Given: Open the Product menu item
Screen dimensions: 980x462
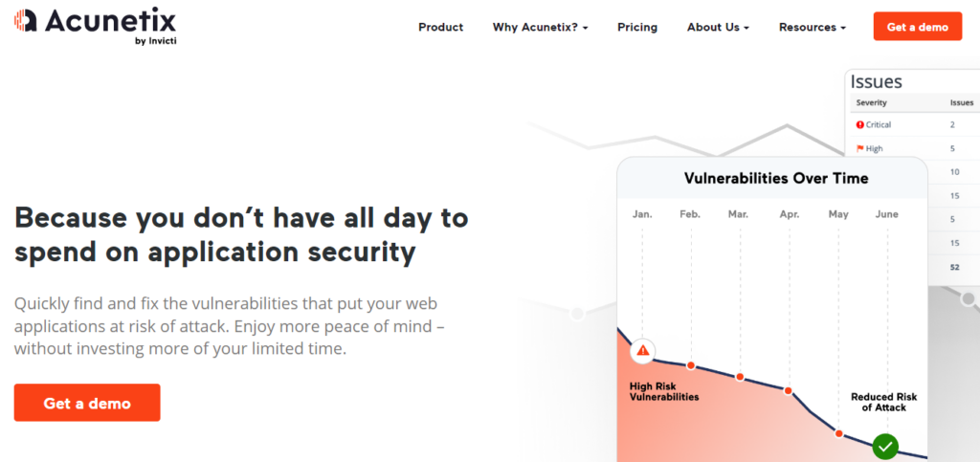Looking at the screenshot, I should pos(440,27).
